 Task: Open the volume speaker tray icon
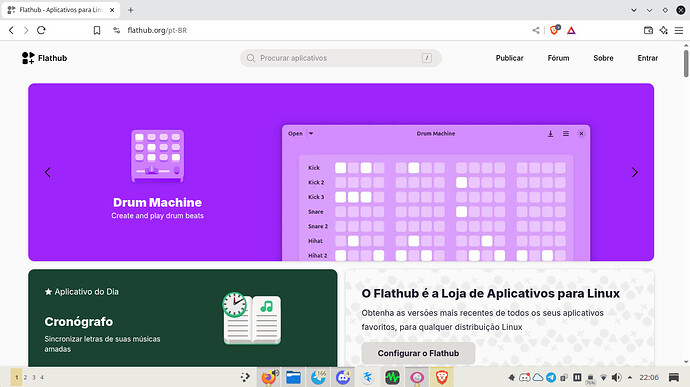pyautogui.click(x=617, y=377)
